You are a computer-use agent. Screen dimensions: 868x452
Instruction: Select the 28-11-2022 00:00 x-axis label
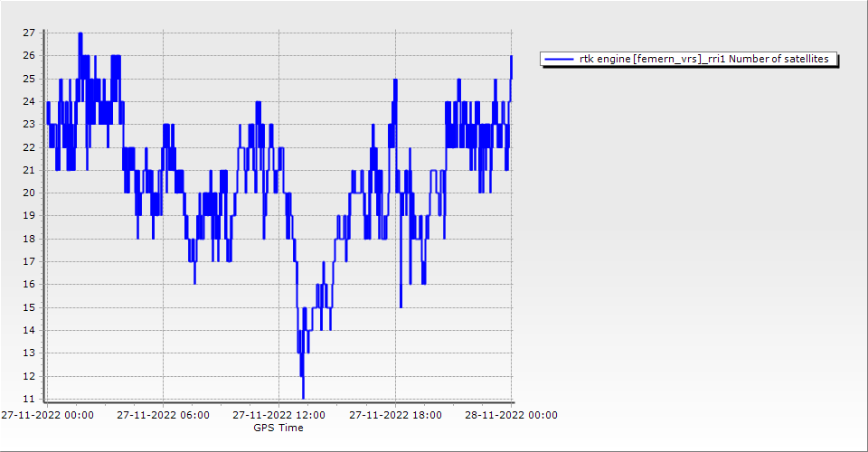pos(512,416)
